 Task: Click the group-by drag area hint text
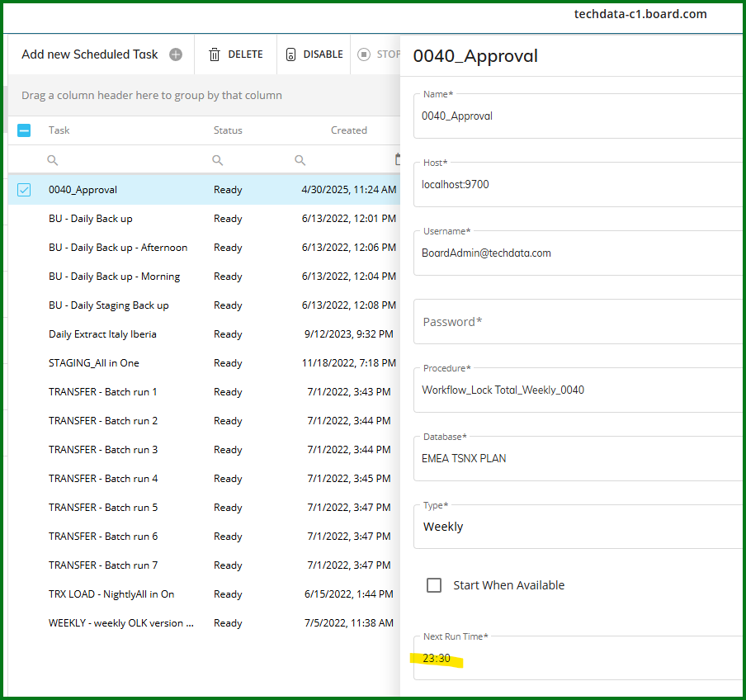tap(152, 96)
